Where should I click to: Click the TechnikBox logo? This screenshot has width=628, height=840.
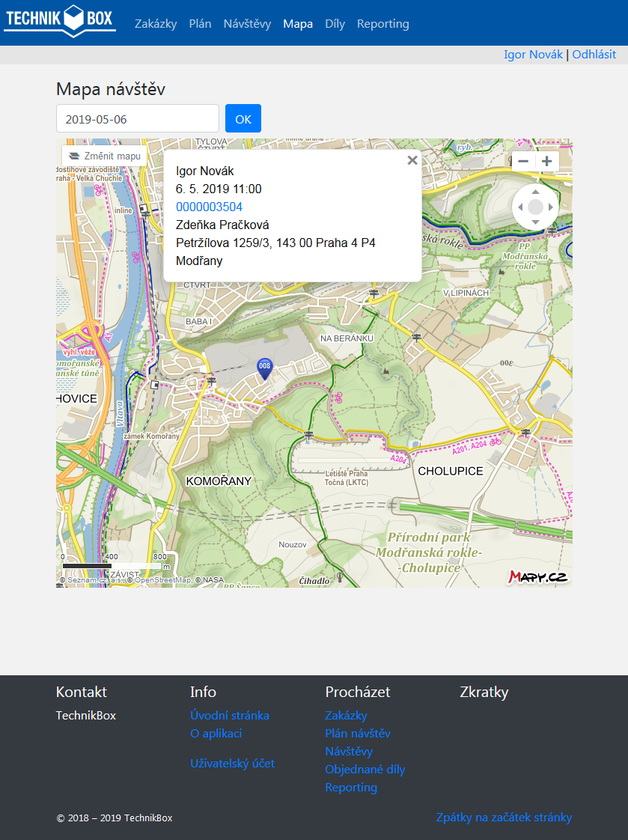point(60,21)
